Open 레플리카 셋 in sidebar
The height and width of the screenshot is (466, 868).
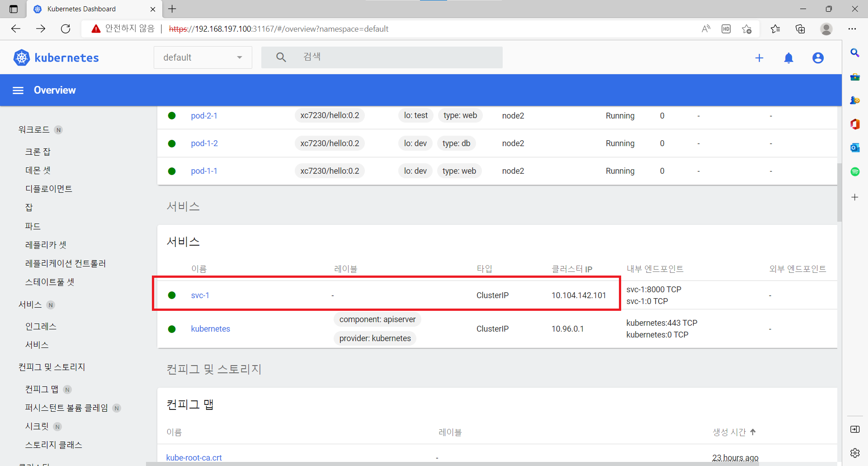(46, 245)
